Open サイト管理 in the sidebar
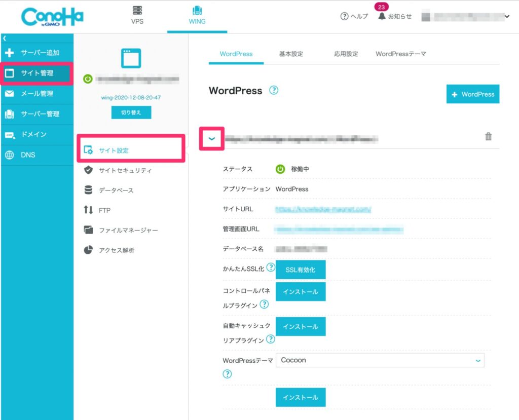This screenshot has height=420, width=519. click(x=37, y=73)
